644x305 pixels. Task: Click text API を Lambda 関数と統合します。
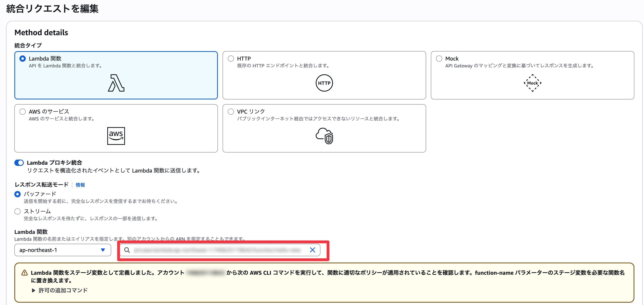click(66, 66)
